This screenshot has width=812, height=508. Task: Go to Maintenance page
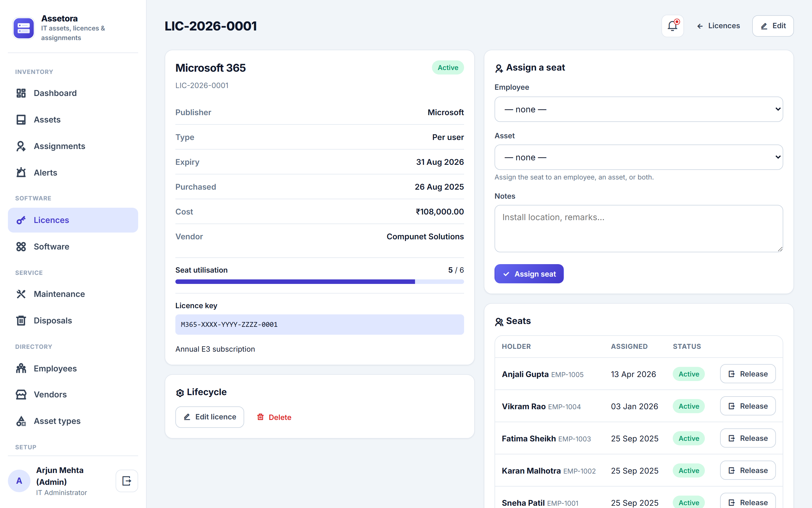73,294
